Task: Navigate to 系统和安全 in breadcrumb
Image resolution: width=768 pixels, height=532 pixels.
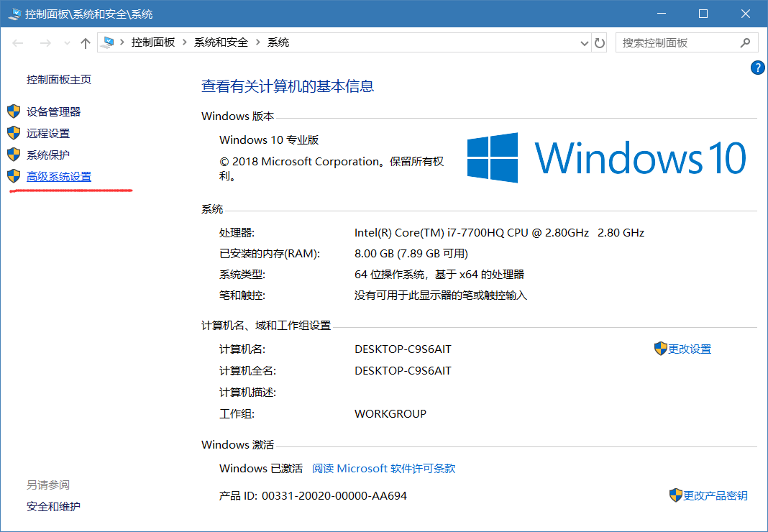Action: (221, 42)
